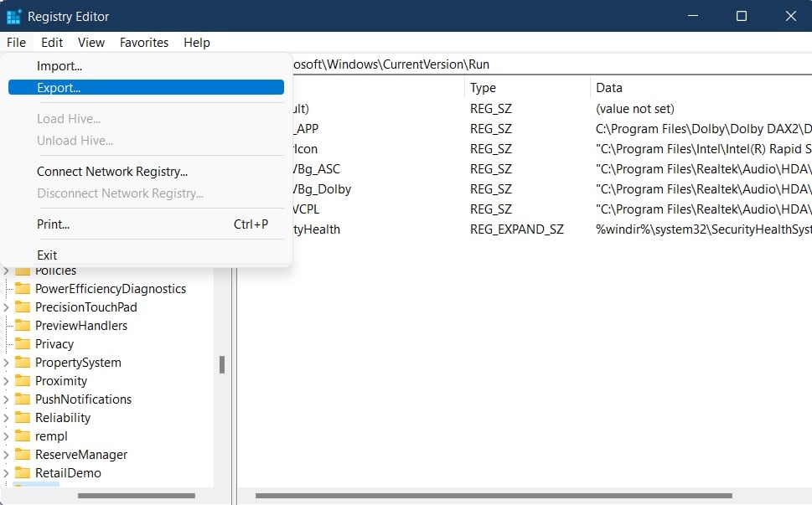Select the rempl folder icon
Viewport: 812px width, 505px height.
coord(23,436)
